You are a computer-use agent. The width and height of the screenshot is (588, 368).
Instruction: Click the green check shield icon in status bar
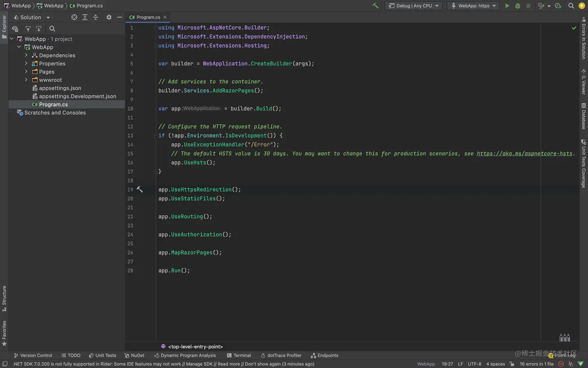(581, 364)
